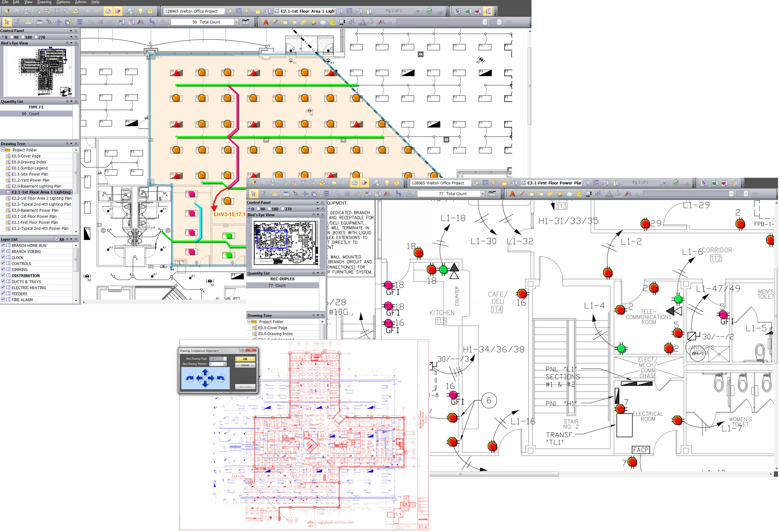Open the File menu
This screenshot has height=532, width=779.
5,2
